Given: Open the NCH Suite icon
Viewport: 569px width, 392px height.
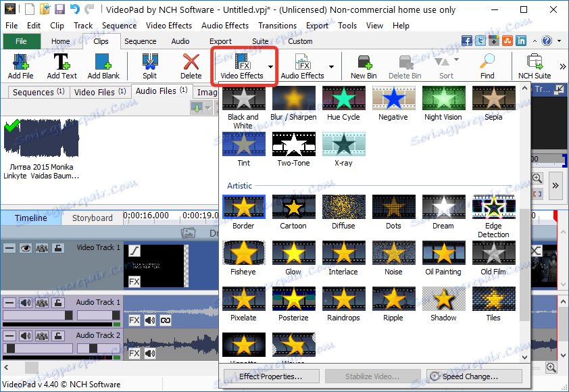Looking at the screenshot, I should pyautogui.click(x=535, y=66).
